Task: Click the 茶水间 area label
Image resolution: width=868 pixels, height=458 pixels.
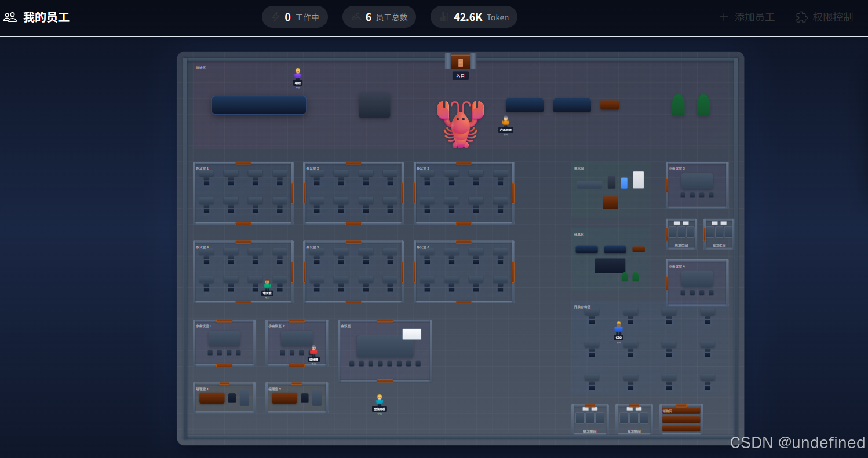Action: pos(579,168)
